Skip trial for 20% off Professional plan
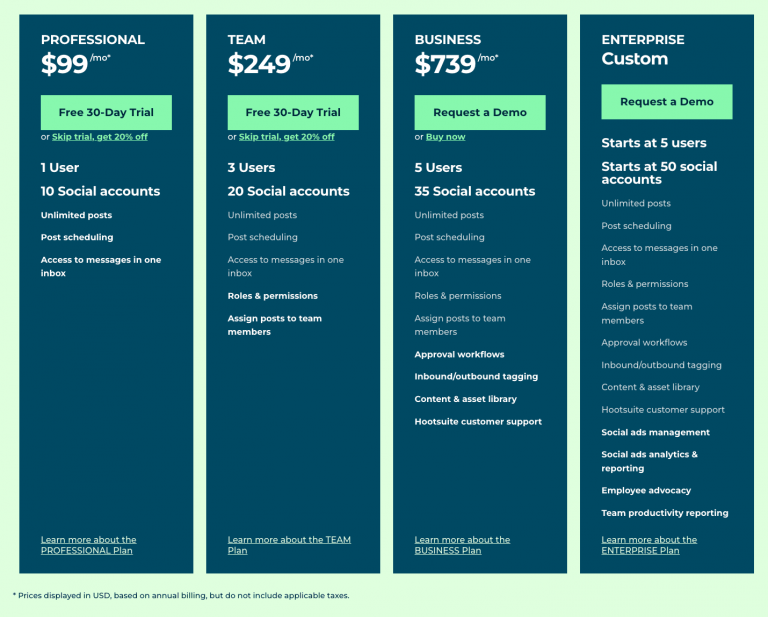Image resolution: width=768 pixels, height=617 pixels. click(100, 137)
